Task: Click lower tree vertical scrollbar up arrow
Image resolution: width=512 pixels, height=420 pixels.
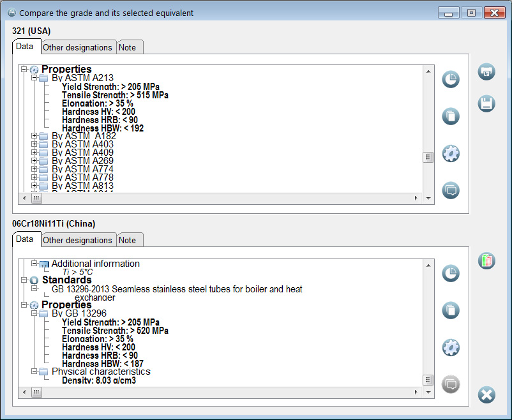Action: click(428, 265)
